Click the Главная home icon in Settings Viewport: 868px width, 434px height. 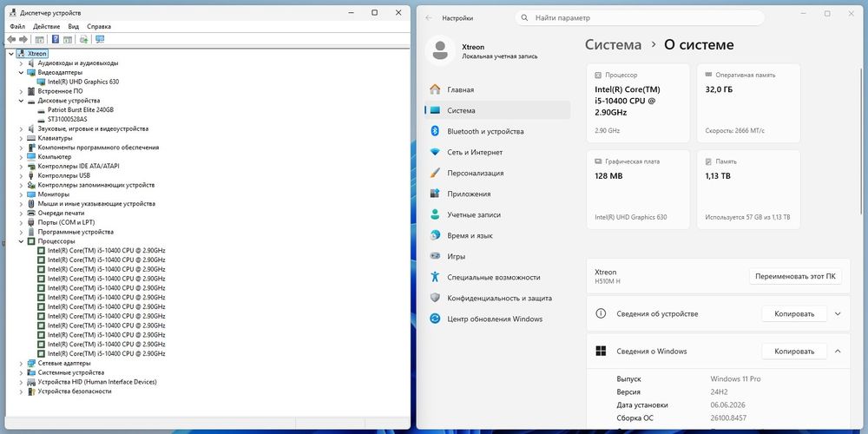click(x=435, y=89)
